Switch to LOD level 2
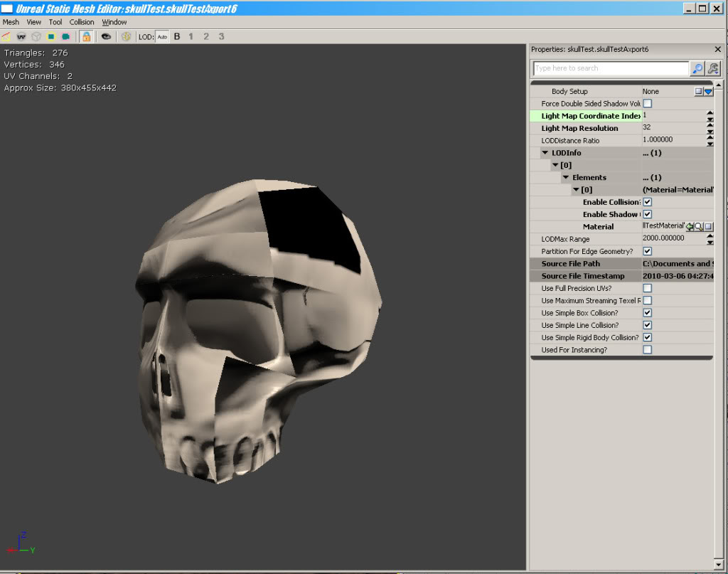 coord(206,36)
